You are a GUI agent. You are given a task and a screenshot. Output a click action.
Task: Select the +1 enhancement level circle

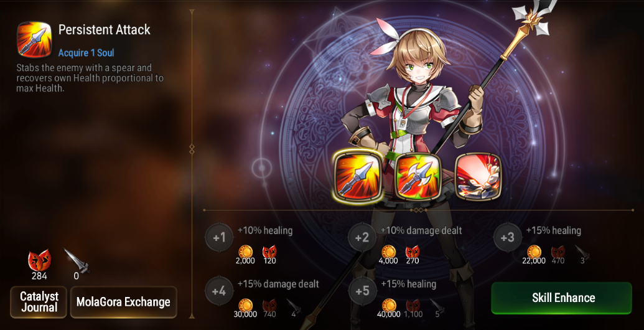click(219, 237)
